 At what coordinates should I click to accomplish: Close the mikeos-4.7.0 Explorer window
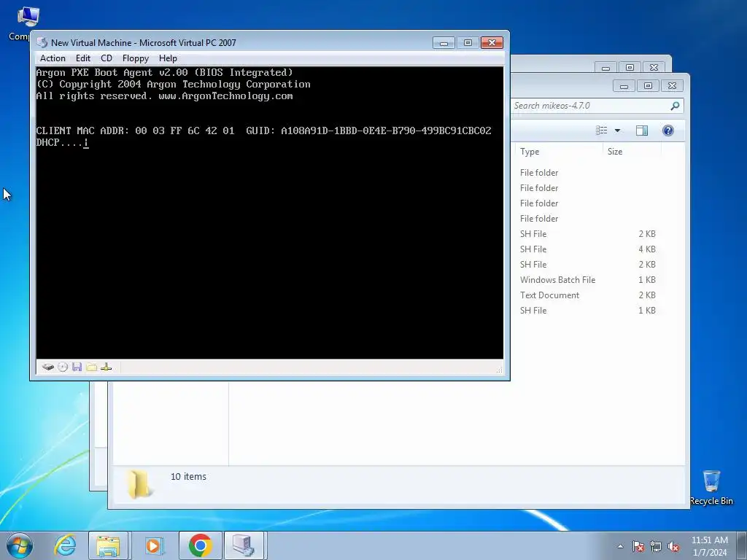[x=672, y=86]
